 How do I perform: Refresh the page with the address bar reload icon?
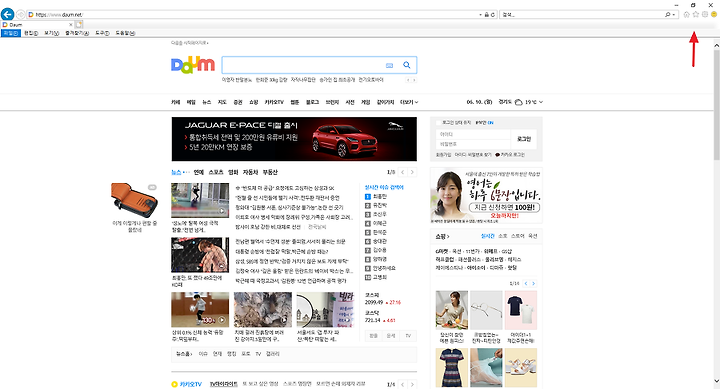[x=493, y=15]
